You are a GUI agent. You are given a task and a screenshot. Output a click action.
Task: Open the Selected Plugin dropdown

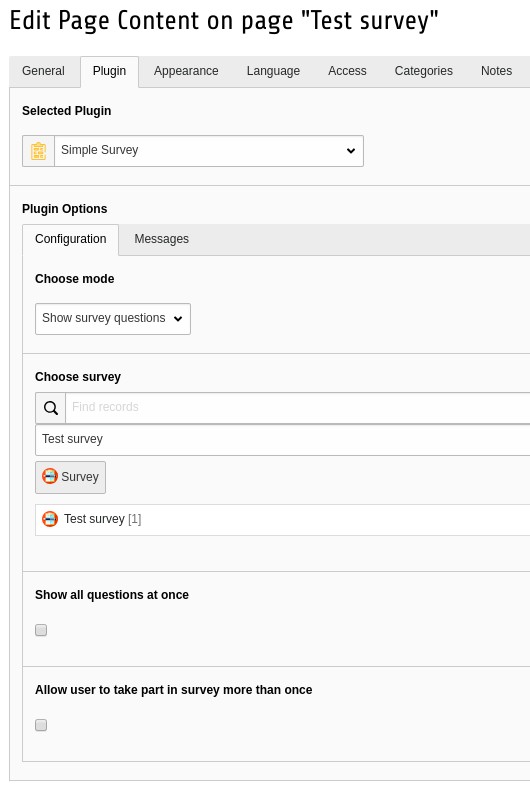point(209,150)
